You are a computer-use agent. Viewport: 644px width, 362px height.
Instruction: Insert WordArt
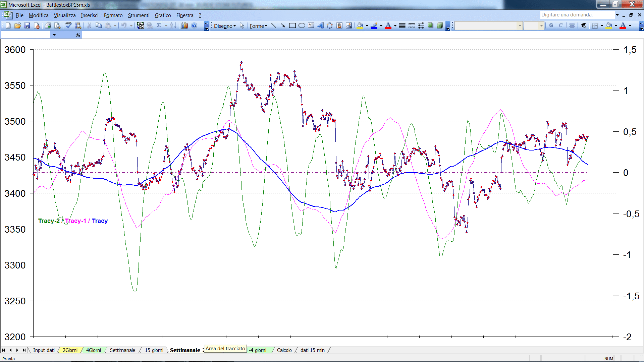[320, 25]
